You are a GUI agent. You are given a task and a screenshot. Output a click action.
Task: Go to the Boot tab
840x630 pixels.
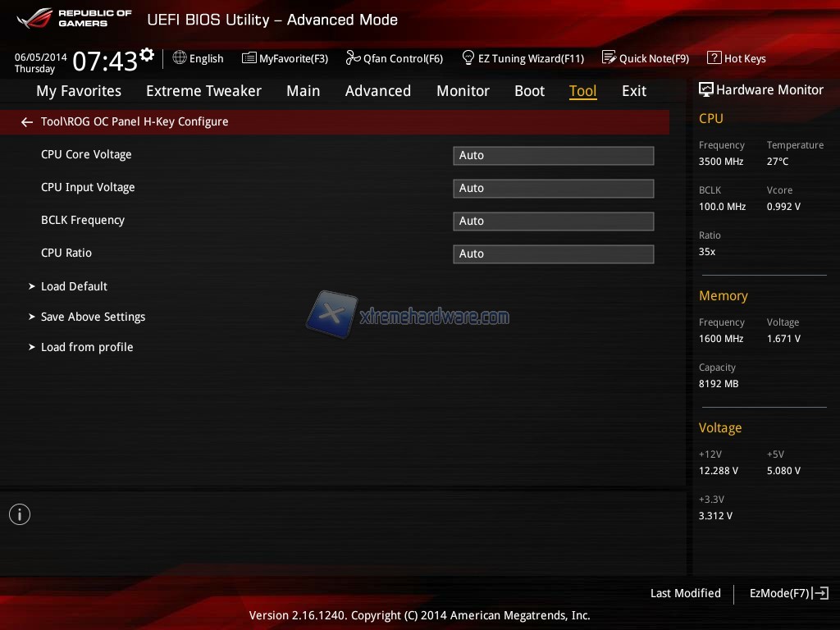coord(529,91)
